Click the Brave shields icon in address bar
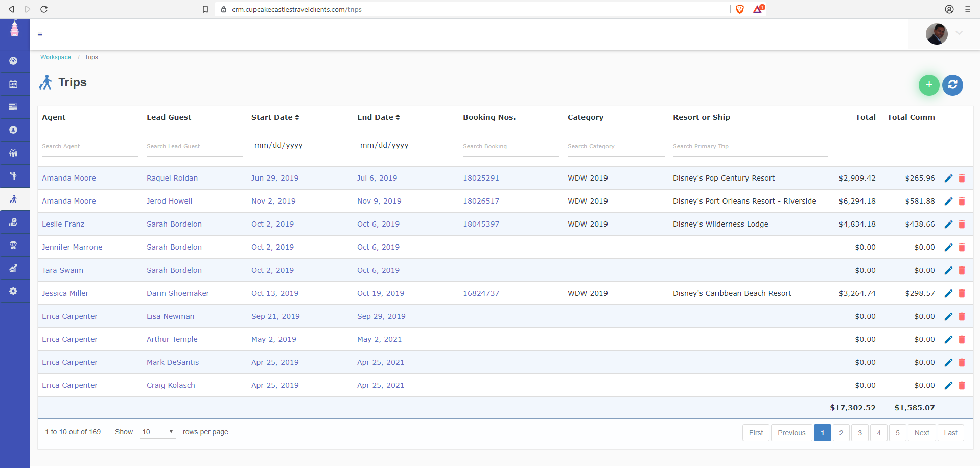Image resolution: width=980 pixels, height=468 pixels. point(739,9)
